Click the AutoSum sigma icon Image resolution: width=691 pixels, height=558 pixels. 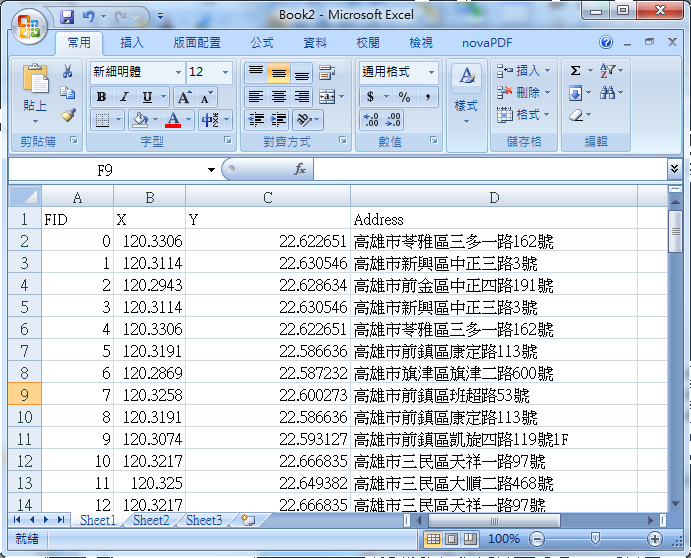point(576,72)
